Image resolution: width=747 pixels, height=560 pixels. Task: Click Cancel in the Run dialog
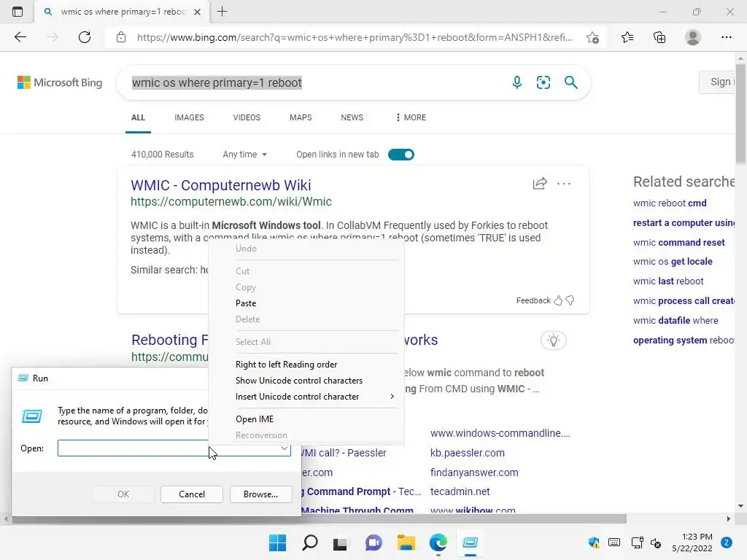[192, 494]
